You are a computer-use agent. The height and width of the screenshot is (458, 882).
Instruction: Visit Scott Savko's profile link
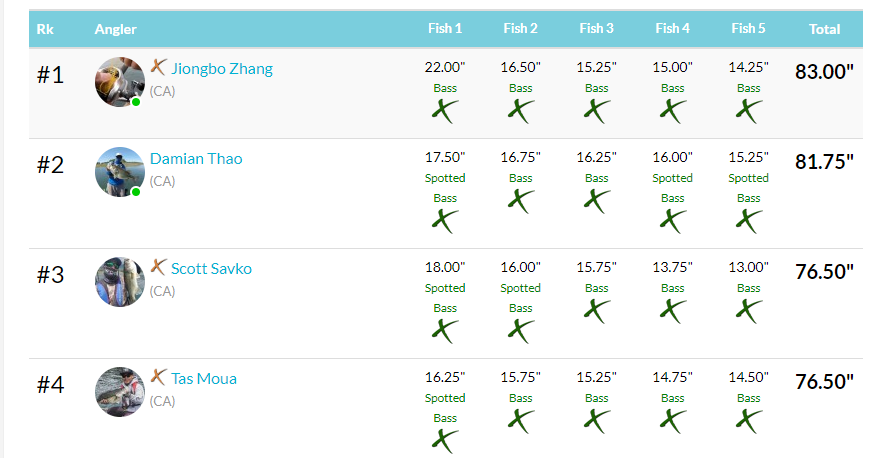pos(211,269)
